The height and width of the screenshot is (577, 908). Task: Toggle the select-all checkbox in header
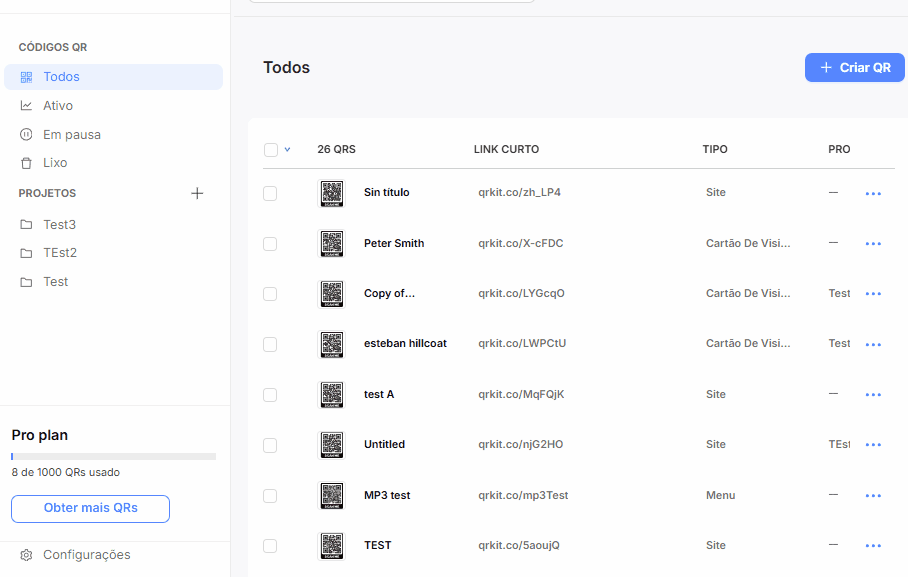click(x=271, y=150)
